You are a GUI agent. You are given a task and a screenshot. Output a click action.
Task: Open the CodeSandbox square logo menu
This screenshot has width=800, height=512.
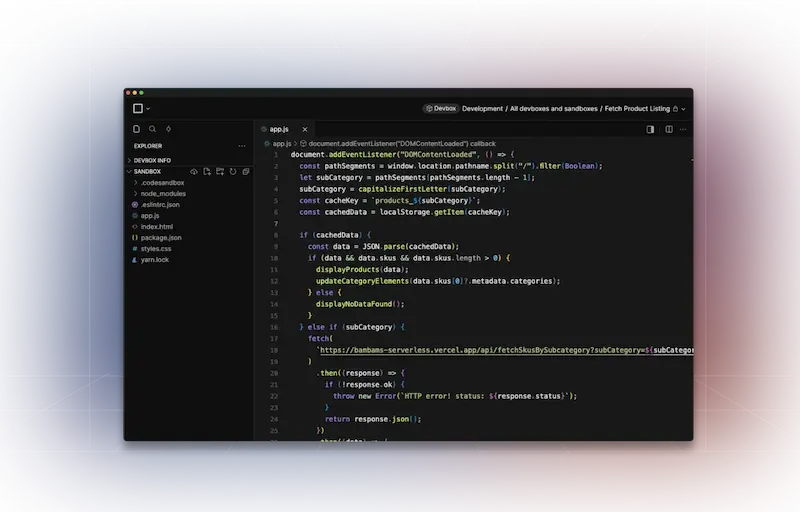(138, 108)
